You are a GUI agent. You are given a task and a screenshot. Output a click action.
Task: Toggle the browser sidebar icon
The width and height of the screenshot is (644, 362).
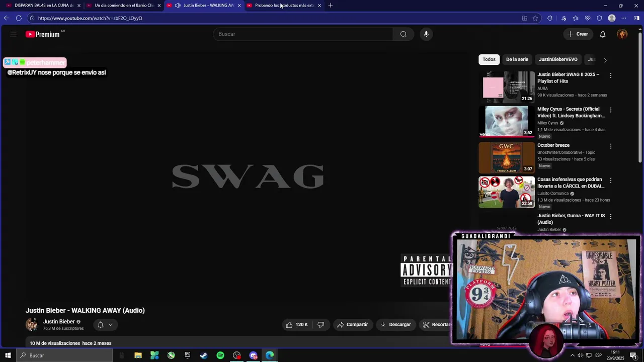coord(636,18)
